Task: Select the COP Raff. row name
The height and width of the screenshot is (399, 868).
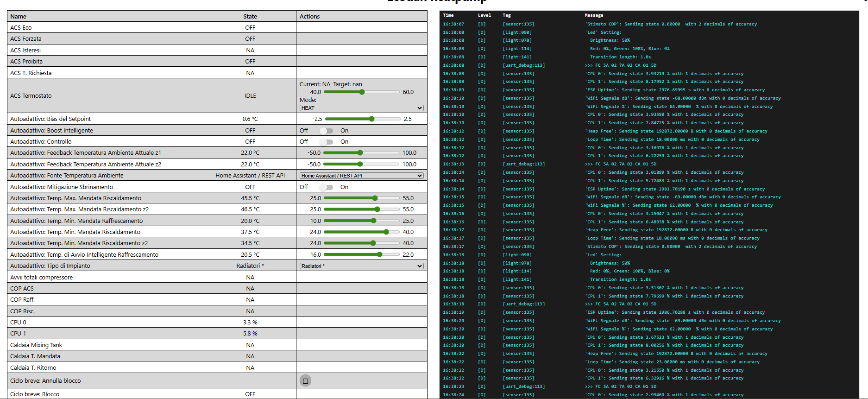Action: [x=23, y=300]
